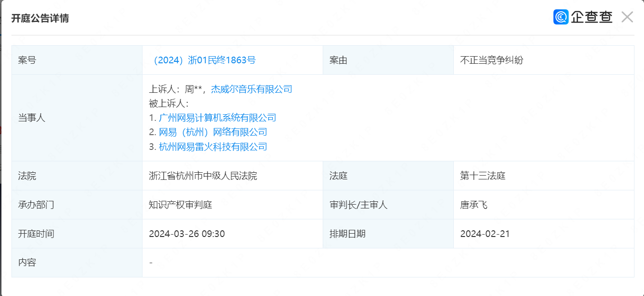Open case number (2024)浙01民终1863号 link
The width and height of the screenshot is (644, 296).
[x=203, y=60]
